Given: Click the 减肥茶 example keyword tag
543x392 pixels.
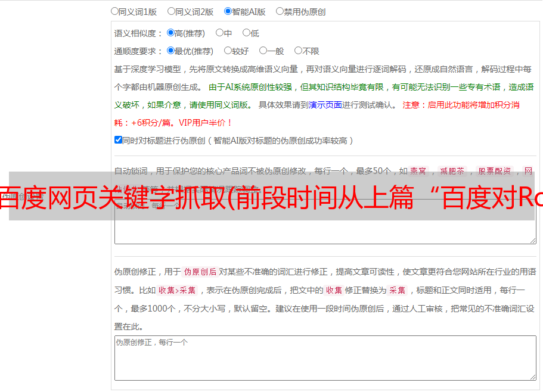Looking at the screenshot, I should point(452,171).
